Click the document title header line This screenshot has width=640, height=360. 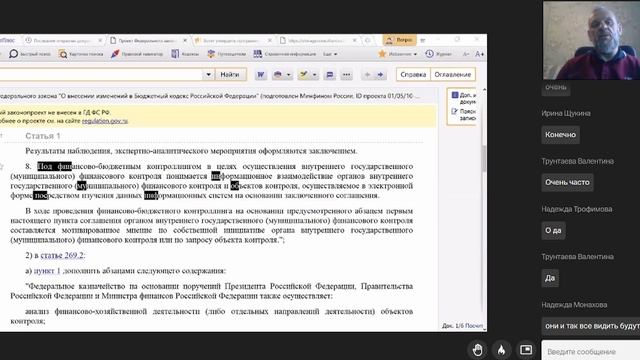click(210, 96)
